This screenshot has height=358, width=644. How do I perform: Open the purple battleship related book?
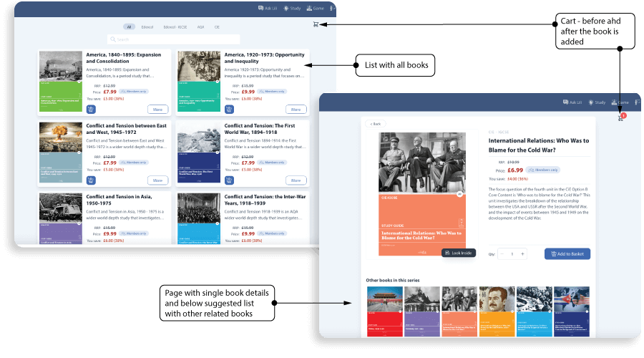point(421,311)
